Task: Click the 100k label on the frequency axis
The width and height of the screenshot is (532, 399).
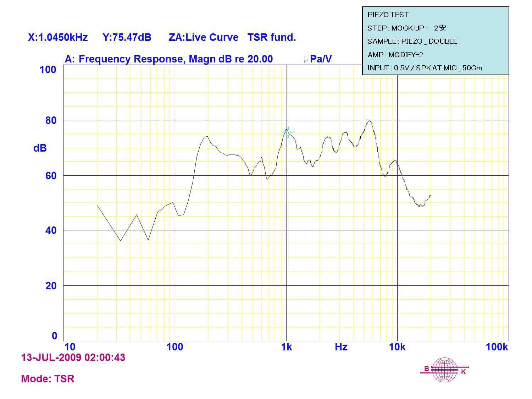Action: 497,347
